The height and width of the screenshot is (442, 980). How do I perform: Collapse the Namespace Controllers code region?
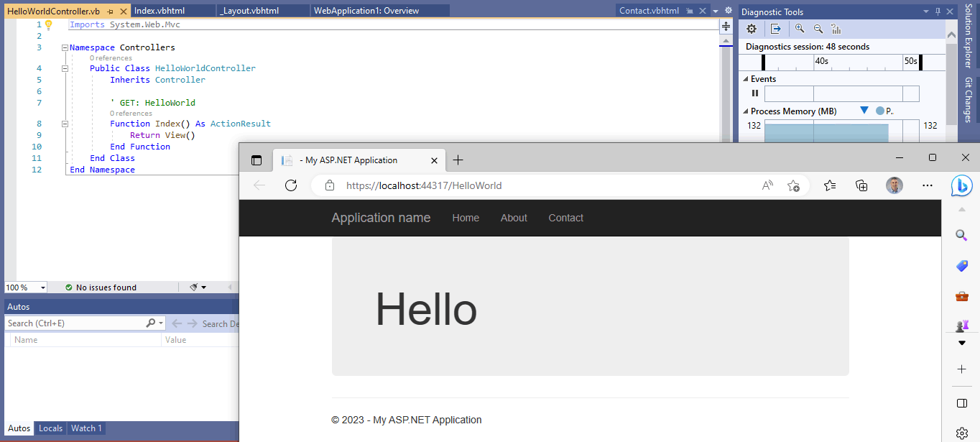click(x=65, y=47)
